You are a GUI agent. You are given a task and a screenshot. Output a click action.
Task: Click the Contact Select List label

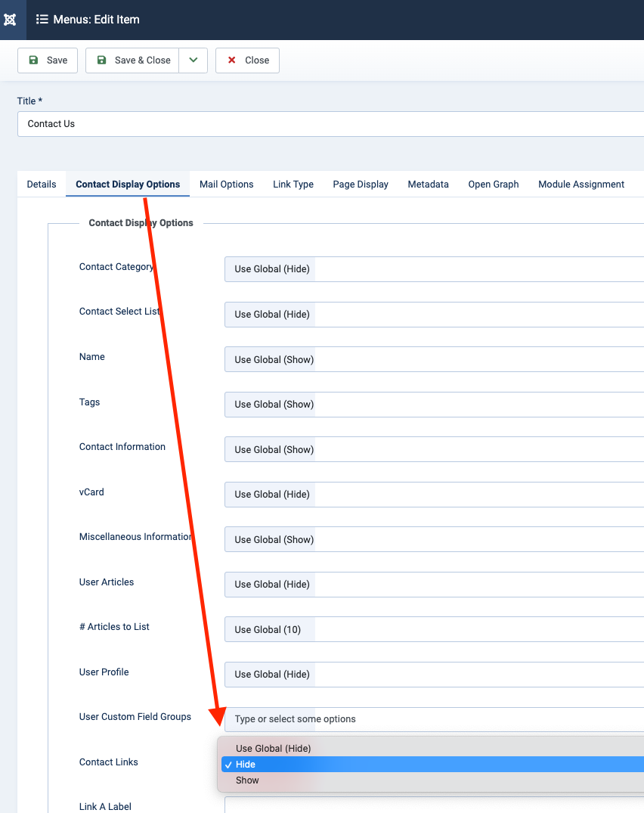pyautogui.click(x=119, y=311)
